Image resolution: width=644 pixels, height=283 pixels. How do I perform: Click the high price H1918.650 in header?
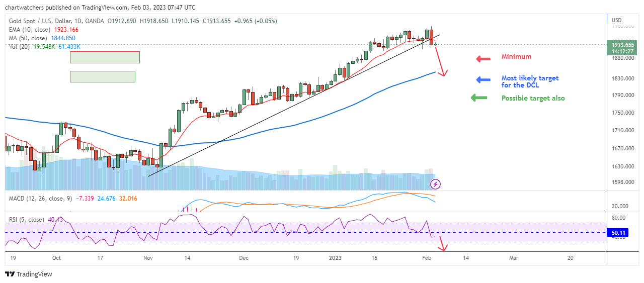[155, 21]
